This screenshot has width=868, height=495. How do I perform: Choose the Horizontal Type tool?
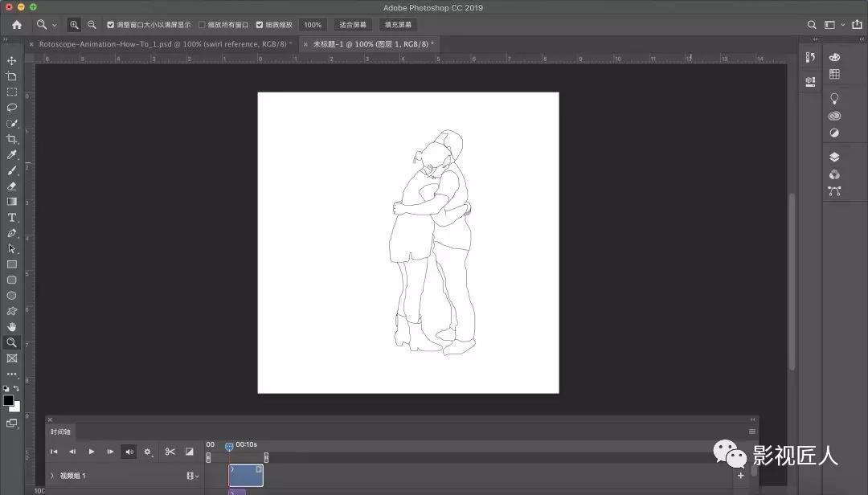click(x=12, y=217)
